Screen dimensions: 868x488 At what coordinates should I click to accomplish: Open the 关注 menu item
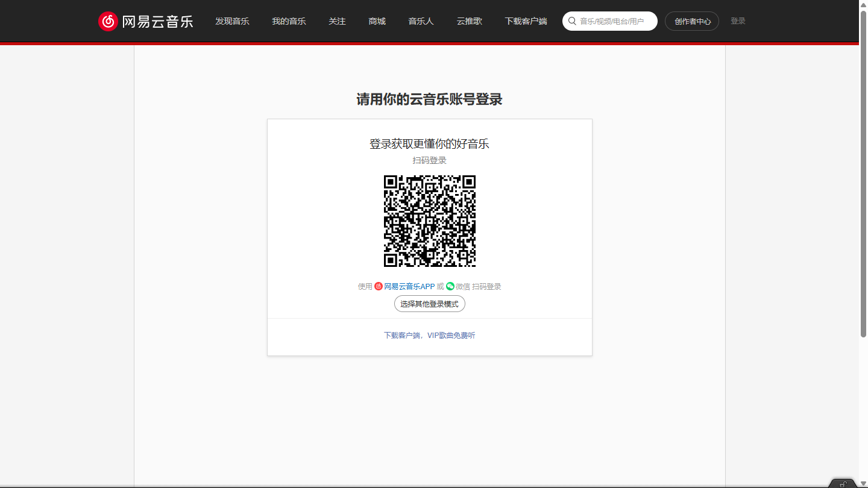pos(337,21)
